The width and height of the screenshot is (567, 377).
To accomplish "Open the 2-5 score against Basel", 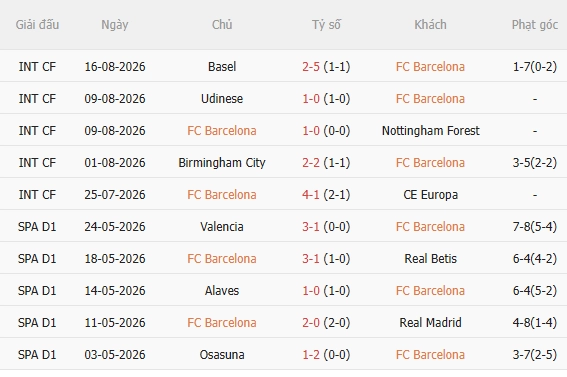I will click(x=311, y=67).
